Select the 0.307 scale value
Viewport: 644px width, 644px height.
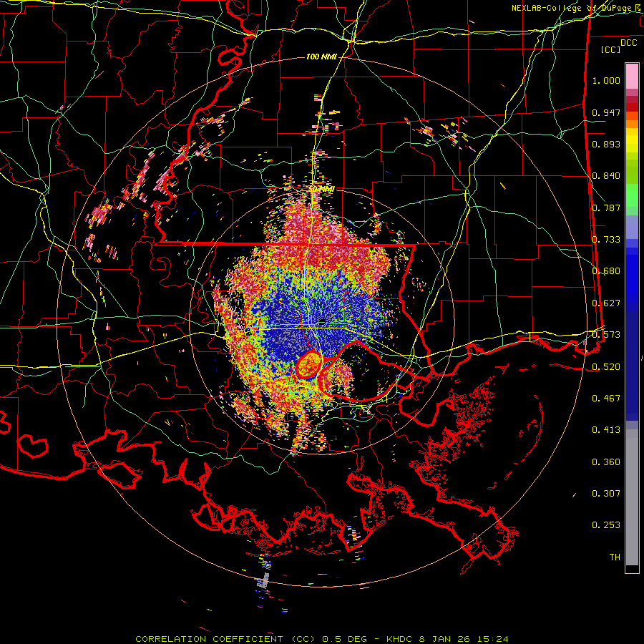pos(606,493)
